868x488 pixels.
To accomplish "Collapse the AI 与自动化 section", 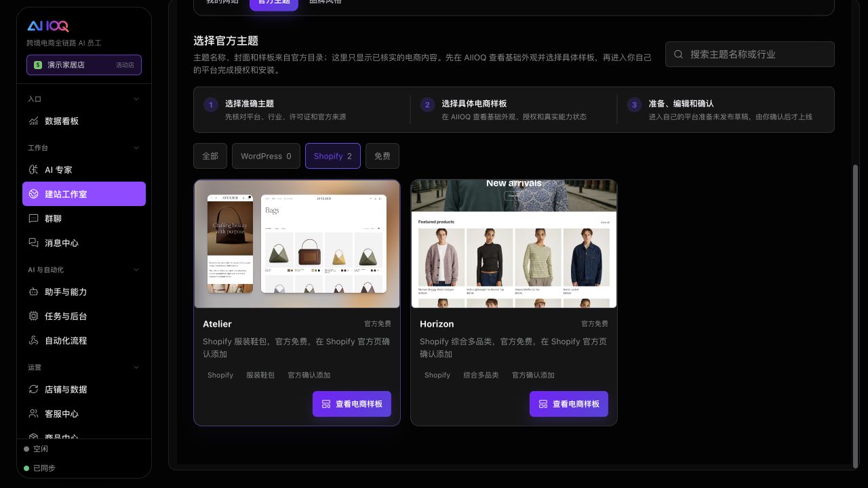I will pos(136,270).
